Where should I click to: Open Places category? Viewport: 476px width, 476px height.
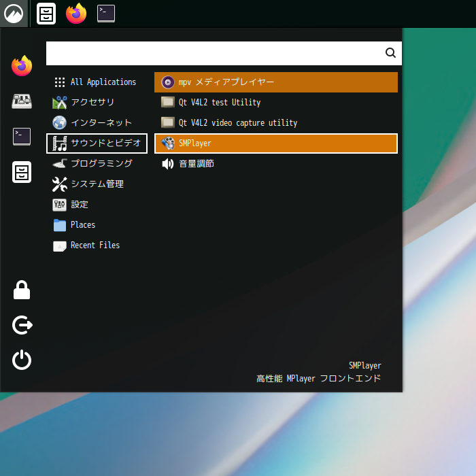click(97, 225)
